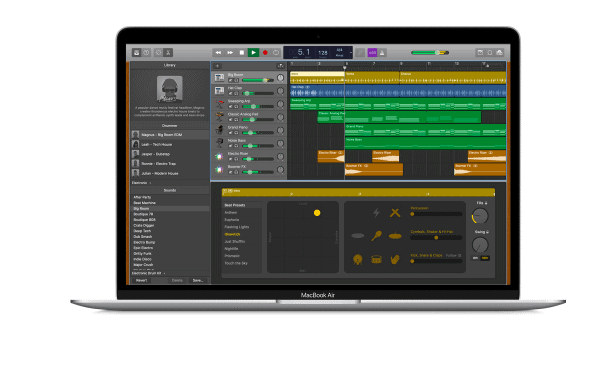Select the Classic Analog Pad track icon

point(219,117)
